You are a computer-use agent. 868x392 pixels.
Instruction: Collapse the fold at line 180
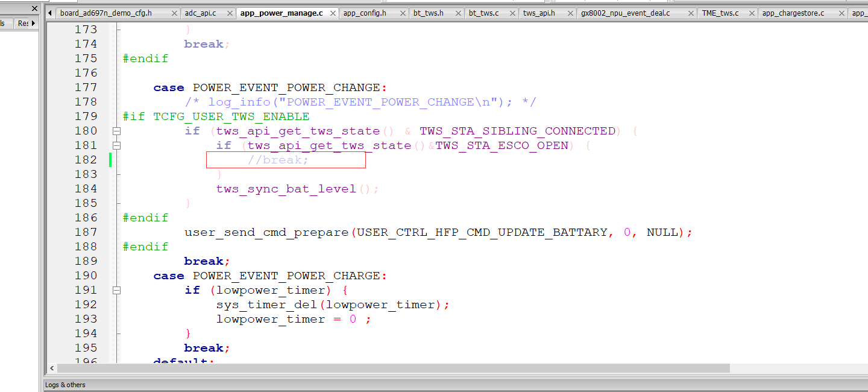tap(116, 131)
